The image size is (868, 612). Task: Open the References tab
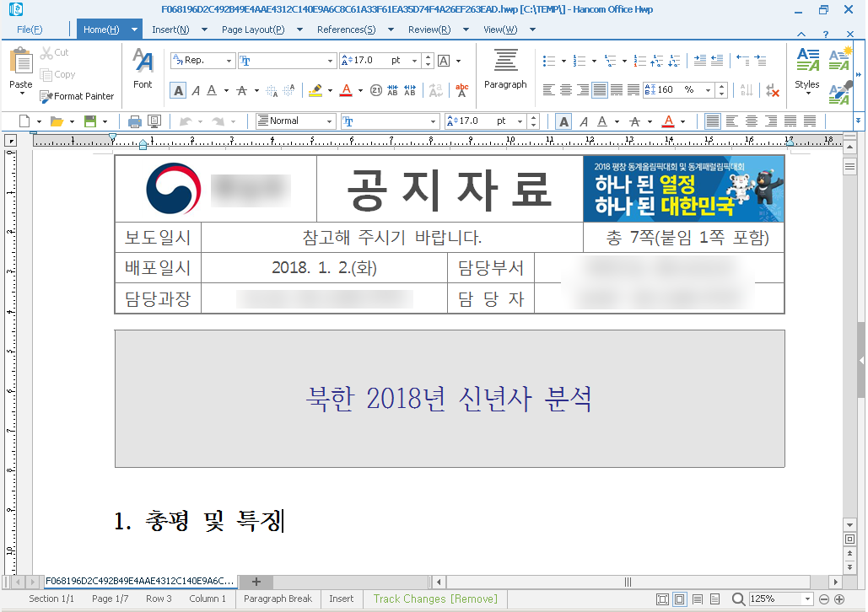(346, 30)
